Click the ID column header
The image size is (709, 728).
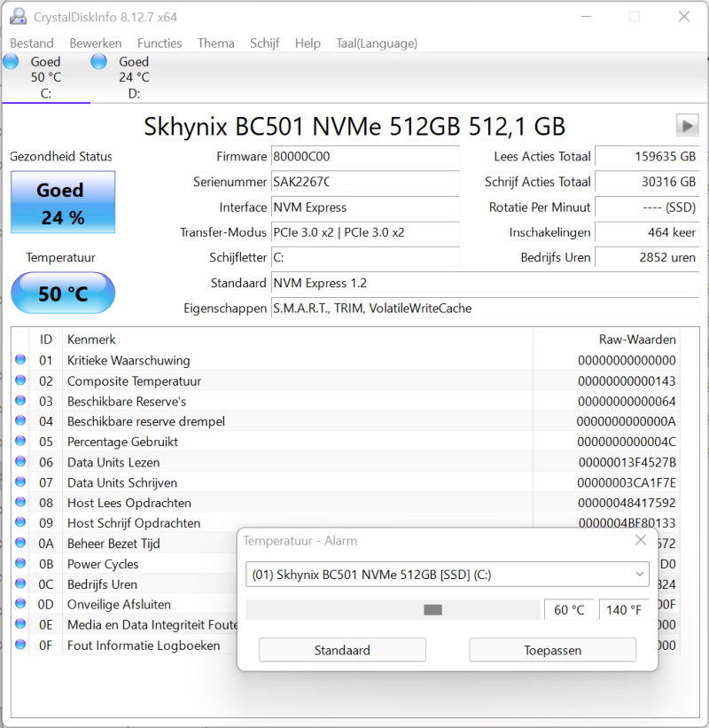(x=45, y=340)
